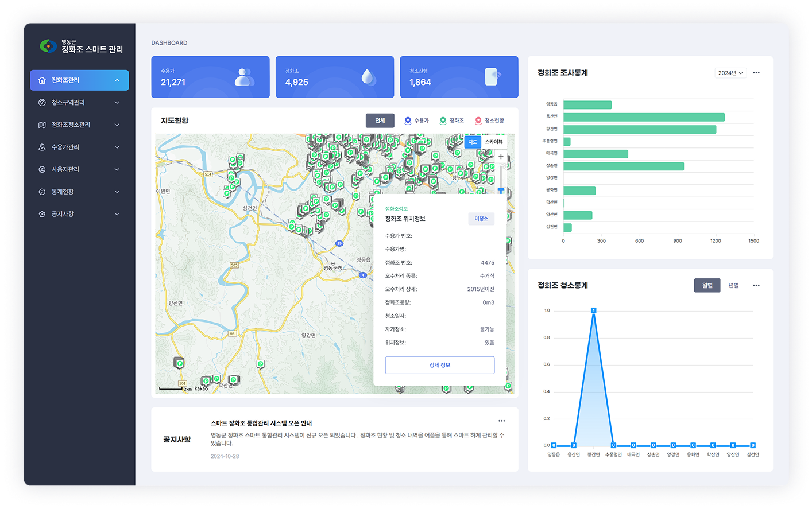Click the 사용자관리 user icon
The height and width of the screenshot is (509, 812).
(x=42, y=170)
